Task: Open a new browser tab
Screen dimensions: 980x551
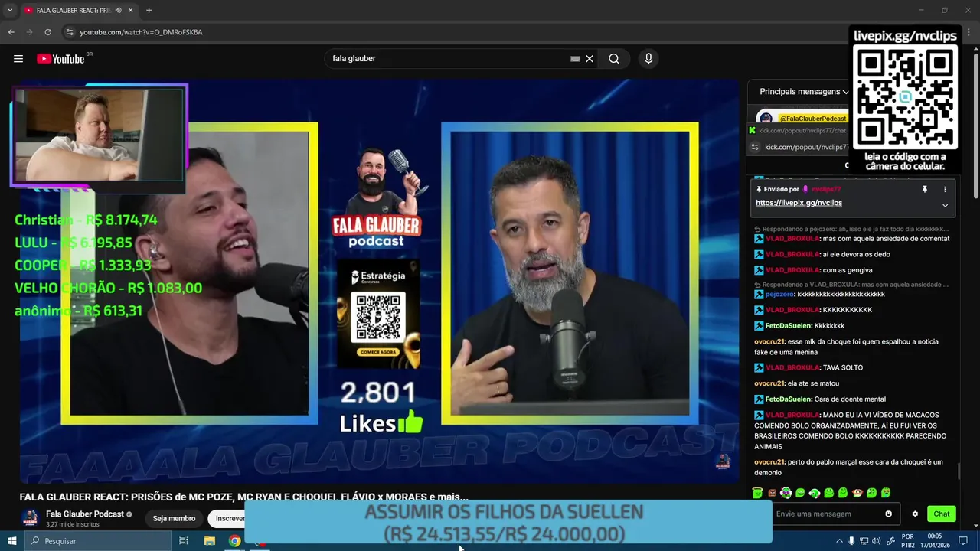Action: [x=149, y=11]
